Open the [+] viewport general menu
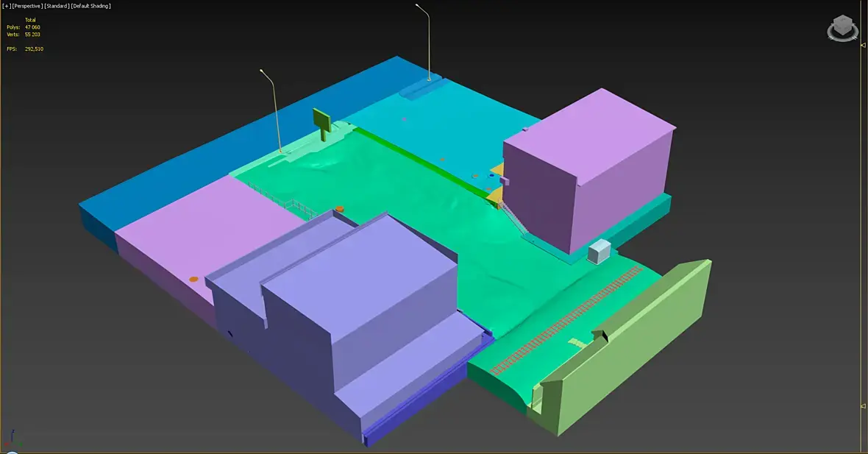The width and height of the screenshot is (868, 454). point(7,6)
